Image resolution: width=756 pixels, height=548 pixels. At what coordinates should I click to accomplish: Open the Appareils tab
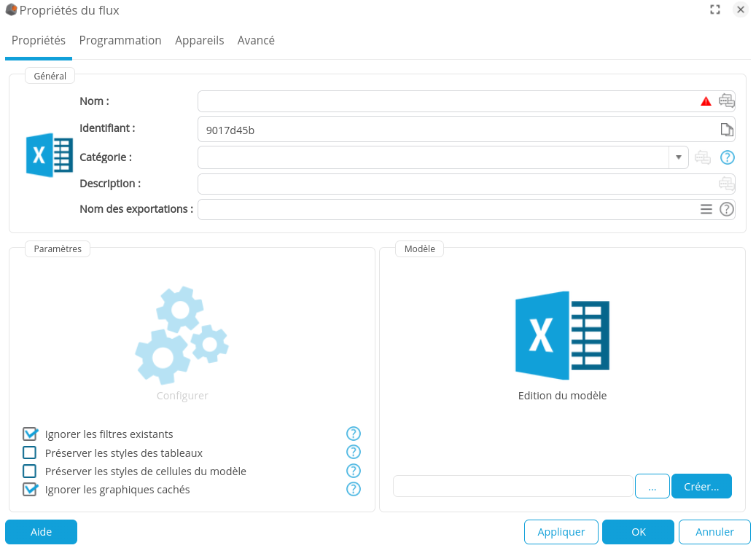tap(199, 41)
